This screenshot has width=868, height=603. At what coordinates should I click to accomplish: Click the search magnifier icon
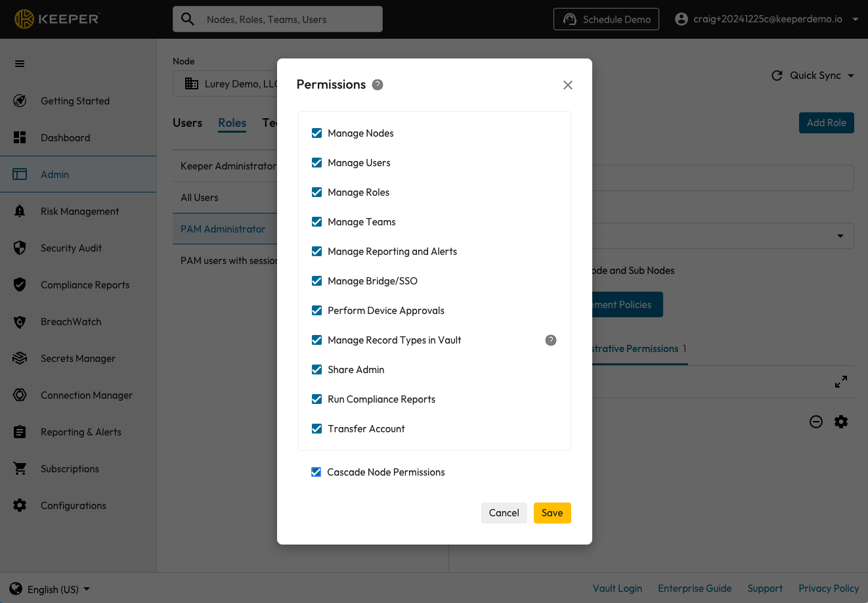tap(188, 19)
